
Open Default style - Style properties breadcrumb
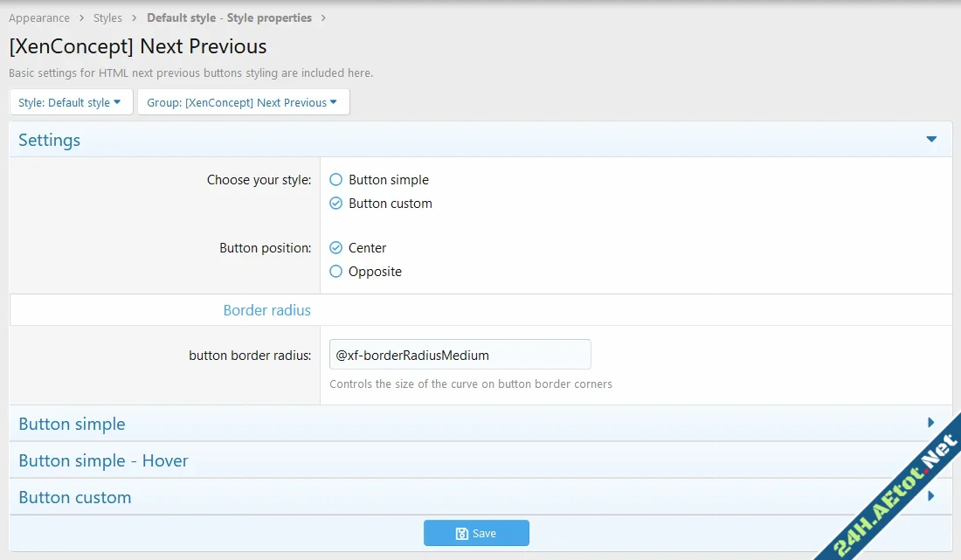[229, 17]
